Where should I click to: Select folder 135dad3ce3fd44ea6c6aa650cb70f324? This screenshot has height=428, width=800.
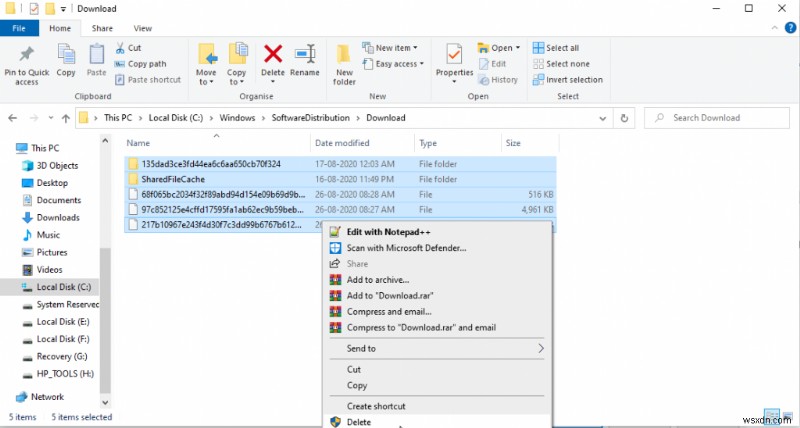340,164
